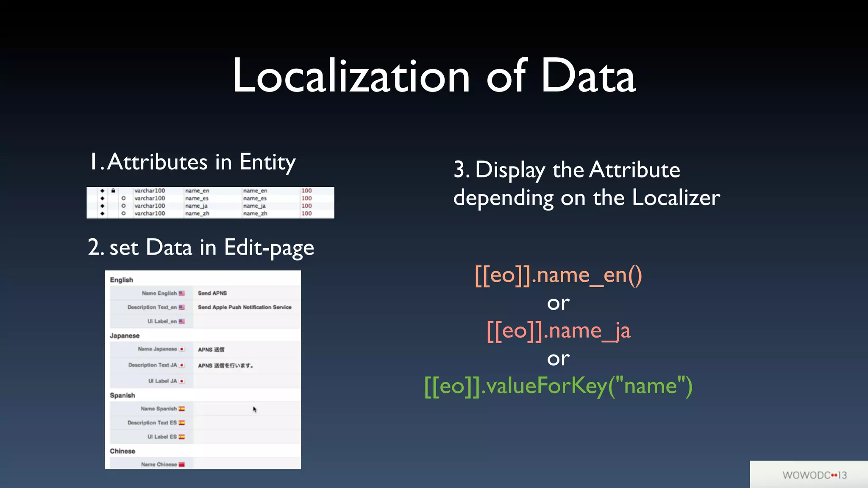Toggle the allows-null circle in name_ja row
This screenshot has width=868, height=488.
pos(123,206)
